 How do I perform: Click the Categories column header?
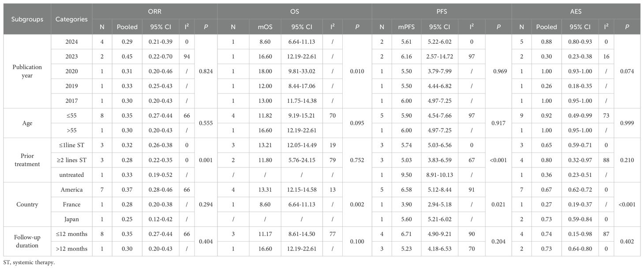pyautogui.click(x=71, y=19)
